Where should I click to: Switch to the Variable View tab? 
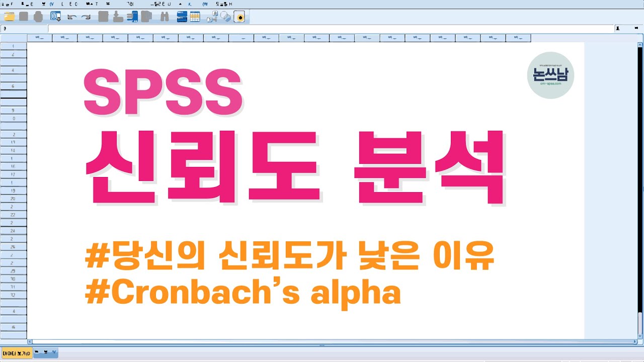46,352
